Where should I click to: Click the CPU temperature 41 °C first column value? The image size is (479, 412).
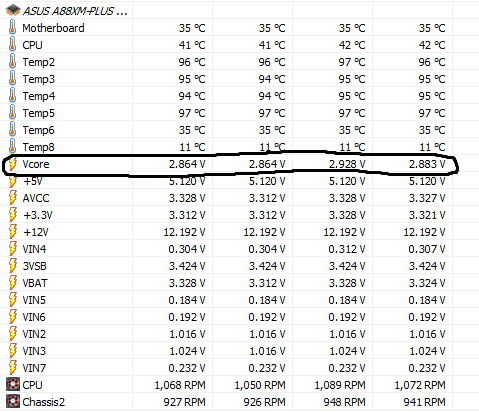[192, 45]
